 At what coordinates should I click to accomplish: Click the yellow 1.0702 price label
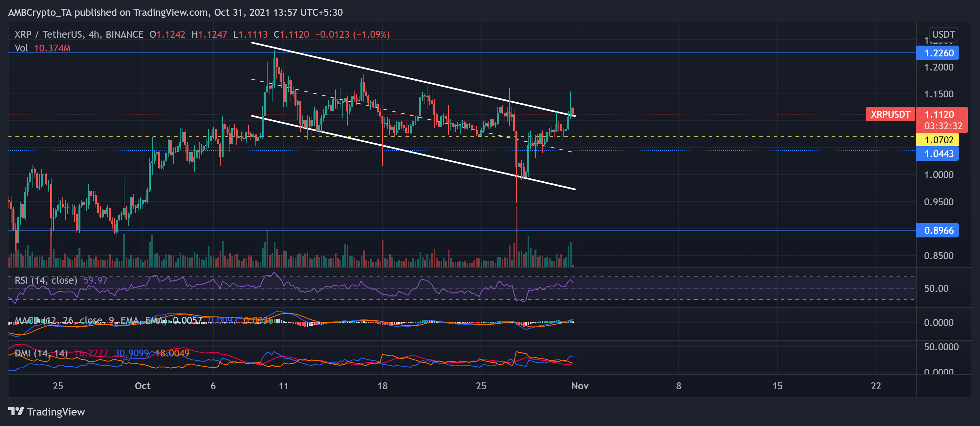tap(937, 140)
